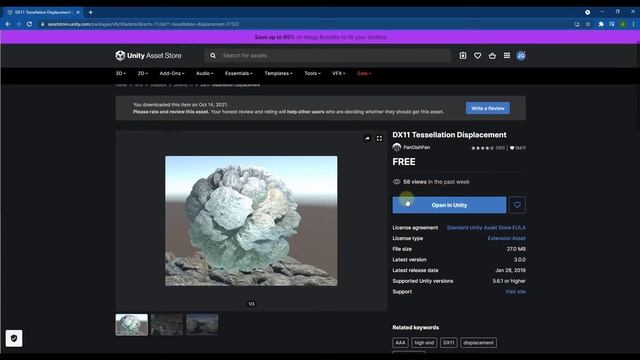The height and width of the screenshot is (360, 640).
Task: Click the Open in Unity button
Action: [x=449, y=205]
